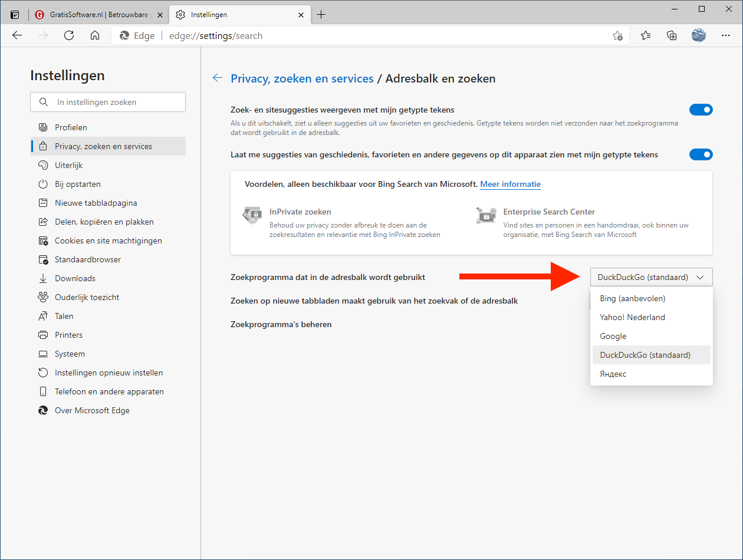Open Uiterlijk settings section
The width and height of the screenshot is (743, 560).
[x=69, y=165]
